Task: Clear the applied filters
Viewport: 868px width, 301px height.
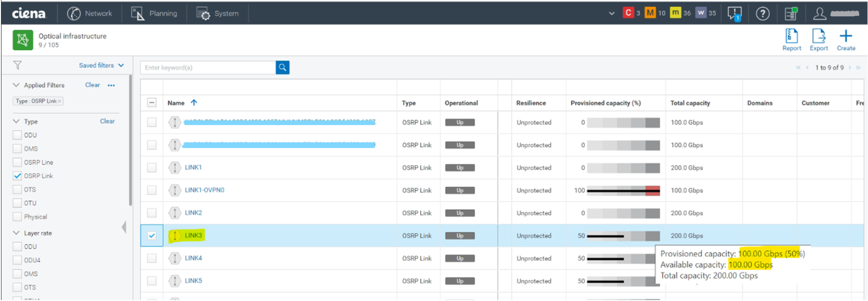Action: click(93, 85)
